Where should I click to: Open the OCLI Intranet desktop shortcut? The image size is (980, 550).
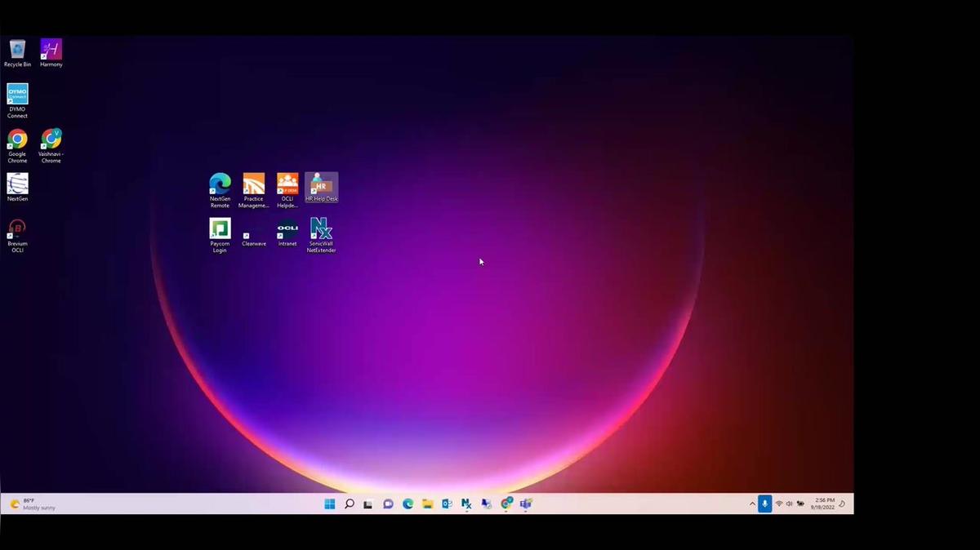[x=287, y=228]
